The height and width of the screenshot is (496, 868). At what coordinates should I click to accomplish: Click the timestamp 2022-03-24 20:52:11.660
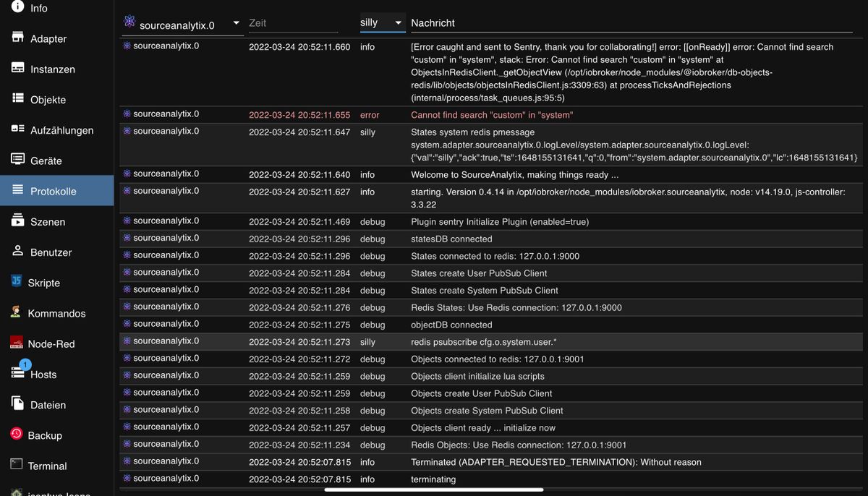(299, 47)
